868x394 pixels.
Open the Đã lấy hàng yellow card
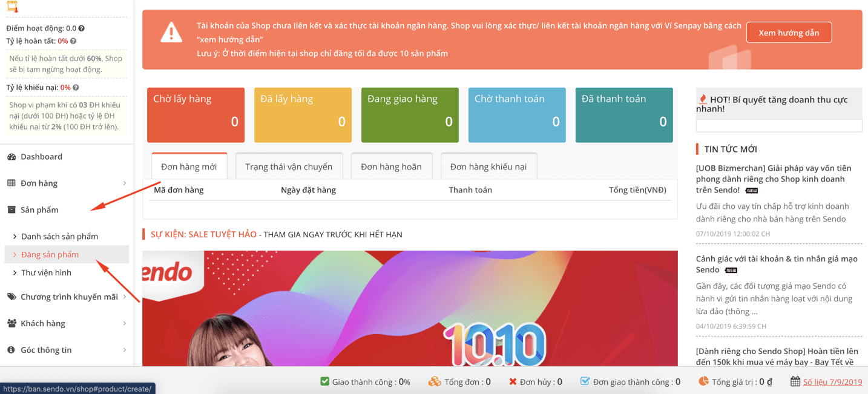click(303, 115)
